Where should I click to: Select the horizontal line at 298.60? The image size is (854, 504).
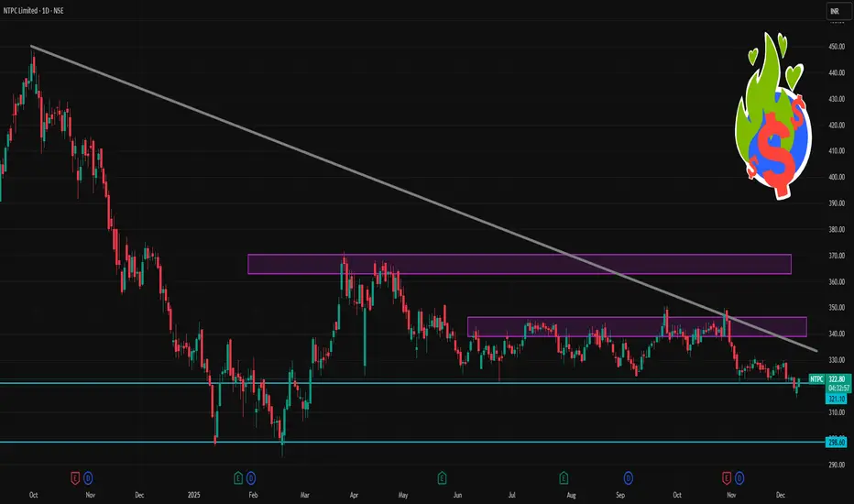point(412,442)
